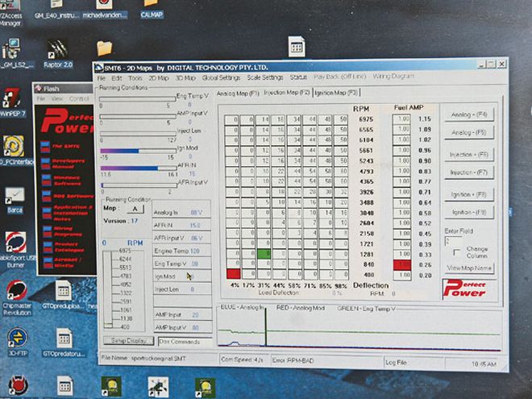The image size is (532, 399).
Task: Tick the Change Column checkbox
Action: [x=457, y=252]
